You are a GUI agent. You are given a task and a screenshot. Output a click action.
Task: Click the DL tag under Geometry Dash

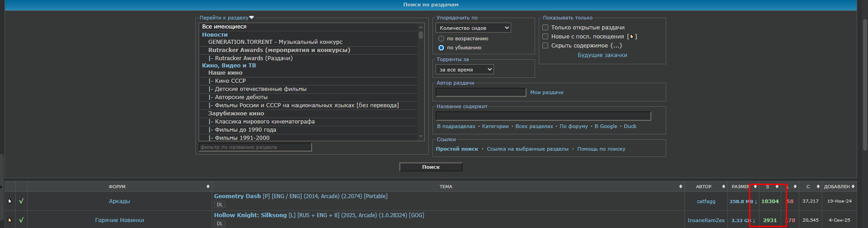coord(219,204)
